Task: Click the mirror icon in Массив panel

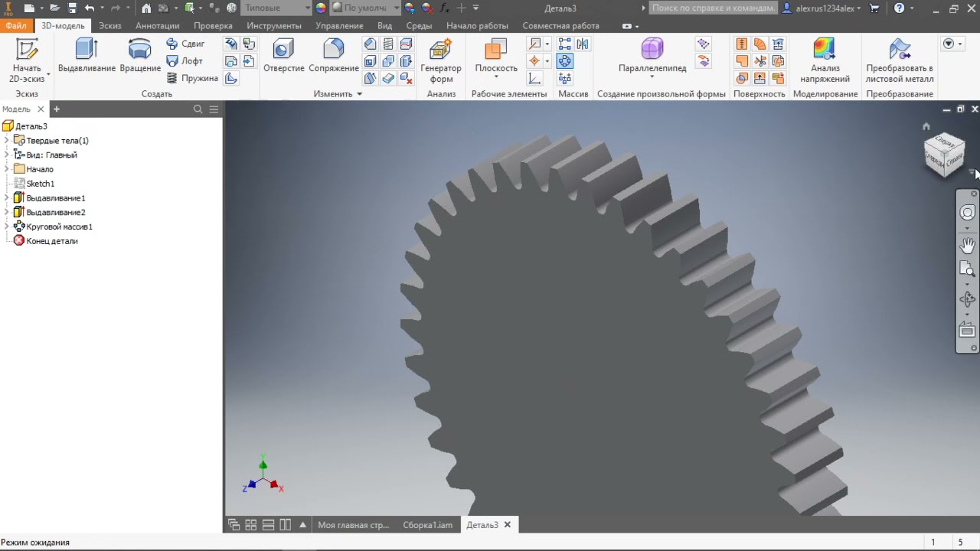Action: [583, 44]
